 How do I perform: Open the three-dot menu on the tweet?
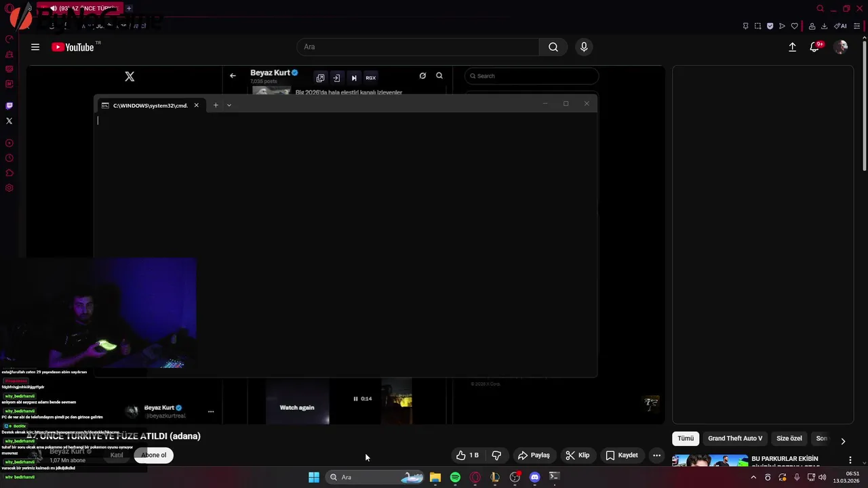click(x=211, y=411)
